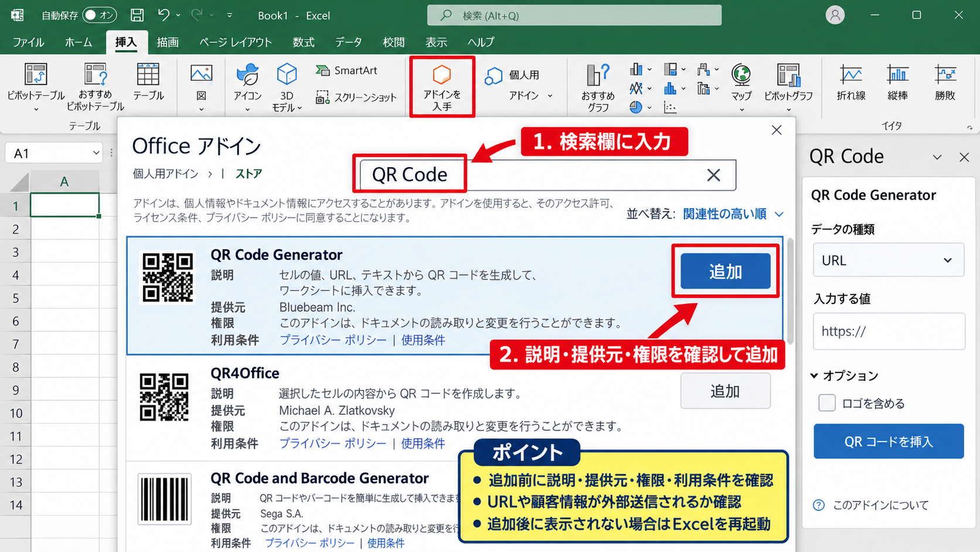
Task: Add the QR Code Generator add-in
Action: pos(726,271)
